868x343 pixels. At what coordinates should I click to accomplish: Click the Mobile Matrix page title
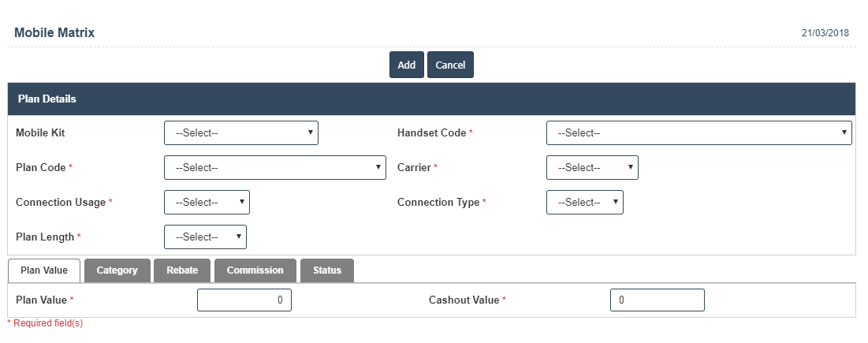click(x=54, y=32)
